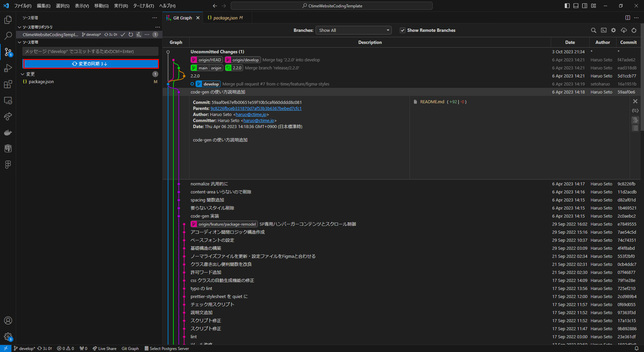Viewport: 644px width, 352px height.
Task: Open Extensions view in activity bar
Action: pyautogui.click(x=8, y=84)
